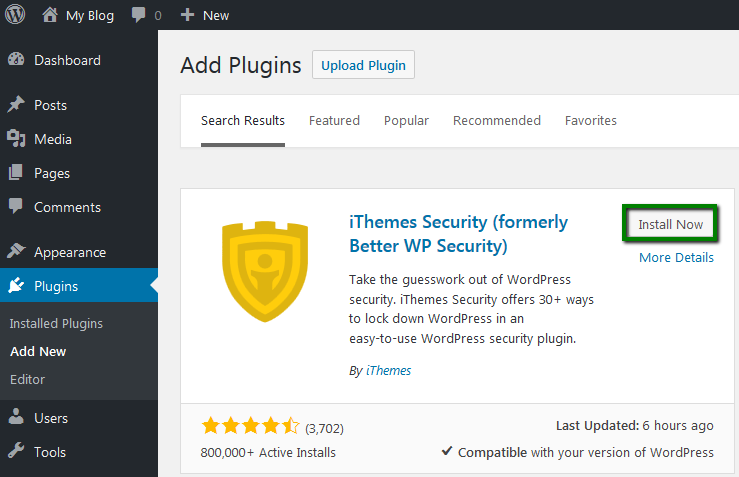Open More Details link for iThemes Security
Screen dimensions: 739x477
click(x=676, y=257)
